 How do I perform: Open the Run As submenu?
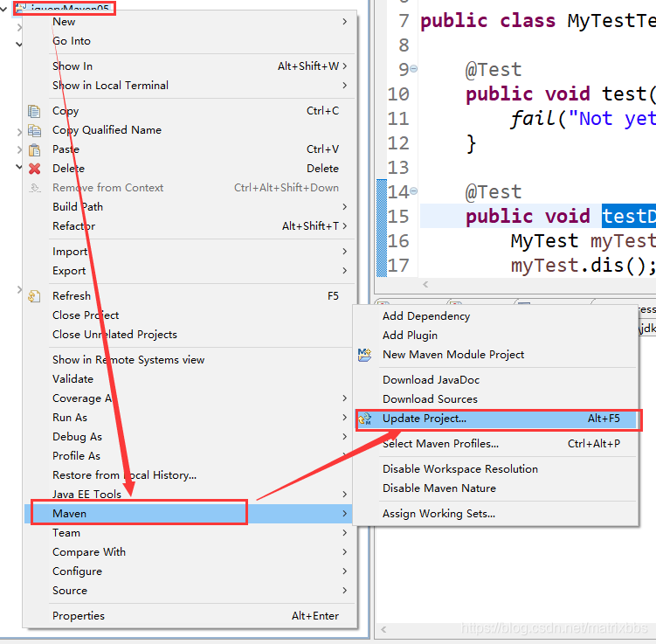(x=190, y=418)
